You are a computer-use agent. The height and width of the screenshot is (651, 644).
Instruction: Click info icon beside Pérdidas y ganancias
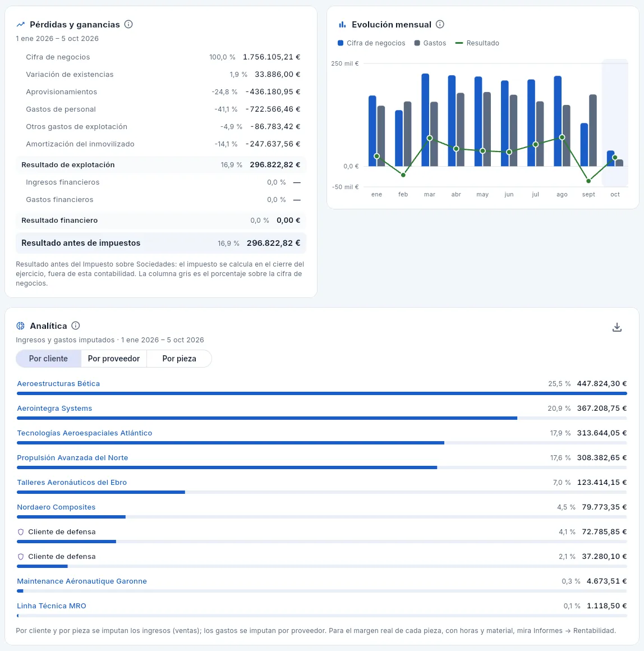pyautogui.click(x=128, y=24)
